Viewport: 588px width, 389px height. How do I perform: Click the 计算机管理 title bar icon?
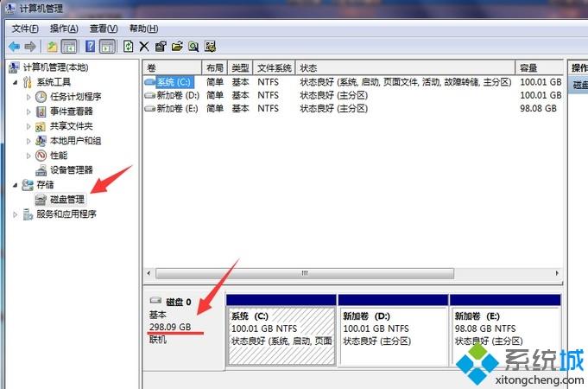click(x=10, y=8)
